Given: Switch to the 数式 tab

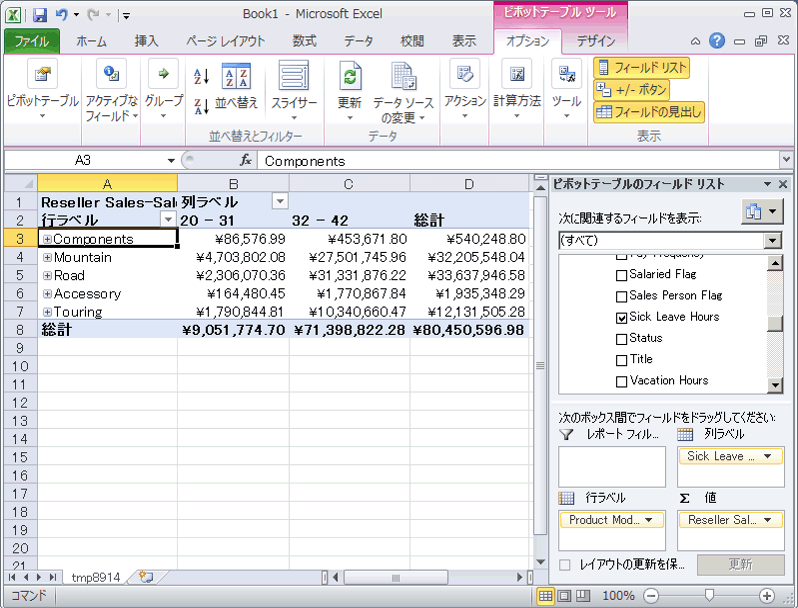Looking at the screenshot, I should pyautogui.click(x=304, y=41).
